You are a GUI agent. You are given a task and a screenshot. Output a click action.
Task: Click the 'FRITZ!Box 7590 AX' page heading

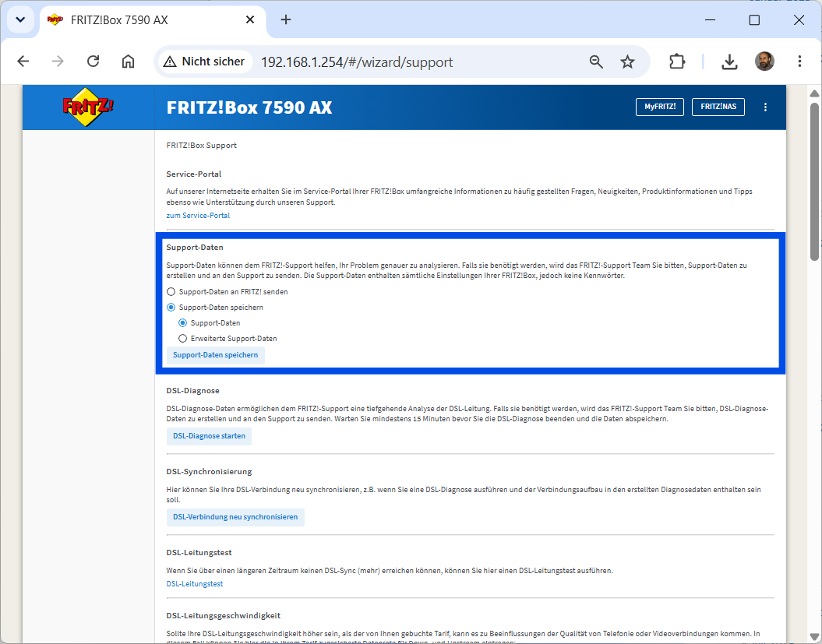click(249, 107)
